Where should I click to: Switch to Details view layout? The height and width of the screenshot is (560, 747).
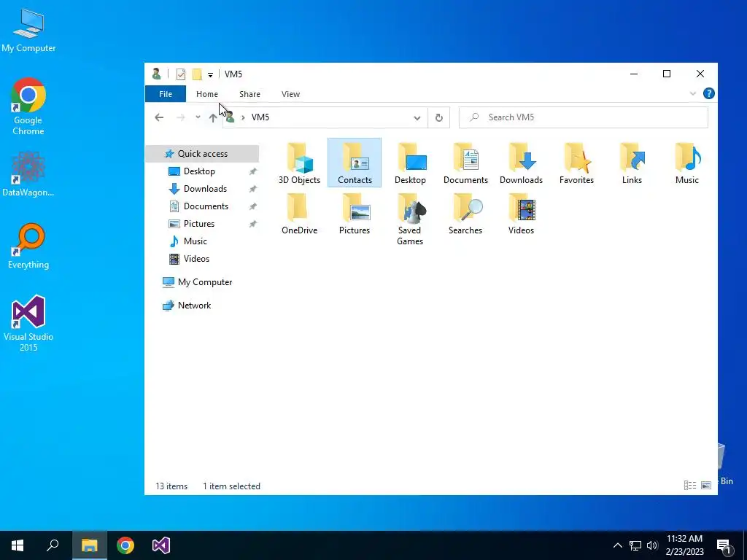tap(690, 485)
